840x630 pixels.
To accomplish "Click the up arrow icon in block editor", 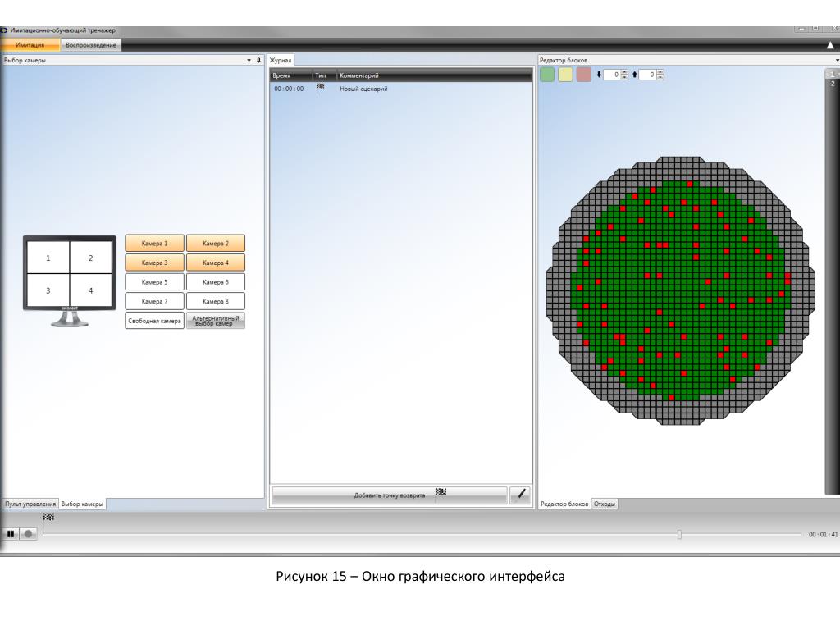I will pyautogui.click(x=634, y=75).
